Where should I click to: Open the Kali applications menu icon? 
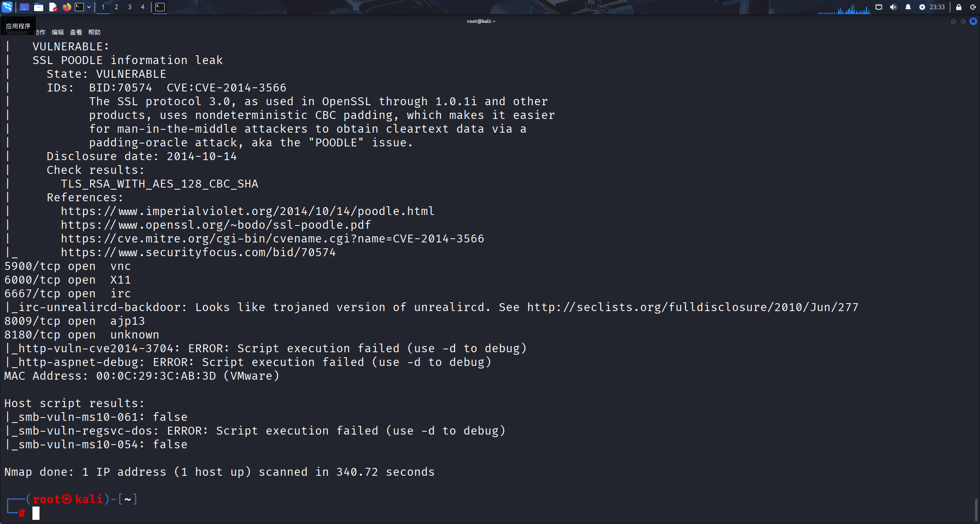click(7, 7)
